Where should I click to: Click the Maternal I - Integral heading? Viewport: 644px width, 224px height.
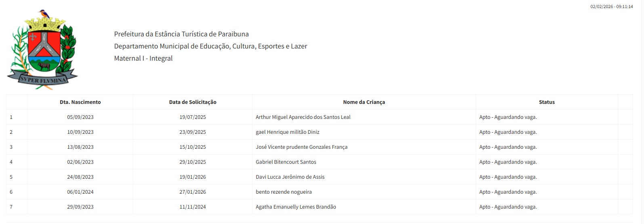tap(143, 58)
